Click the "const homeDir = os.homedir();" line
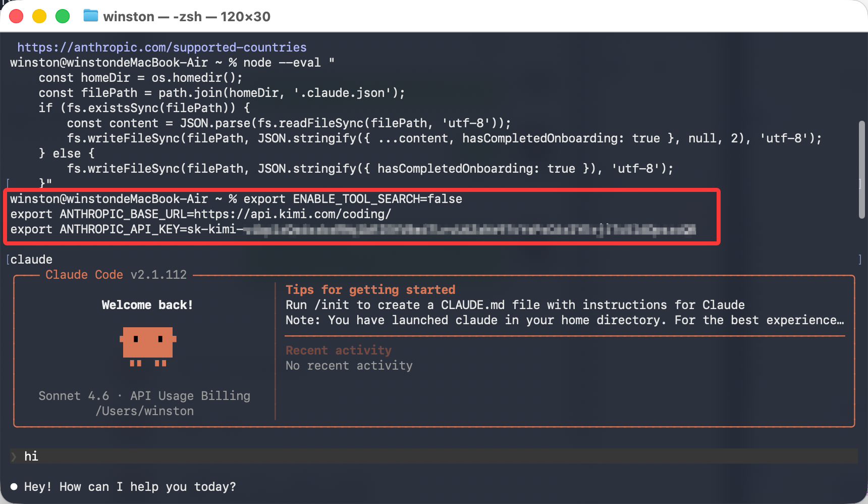868x504 pixels. (x=141, y=78)
